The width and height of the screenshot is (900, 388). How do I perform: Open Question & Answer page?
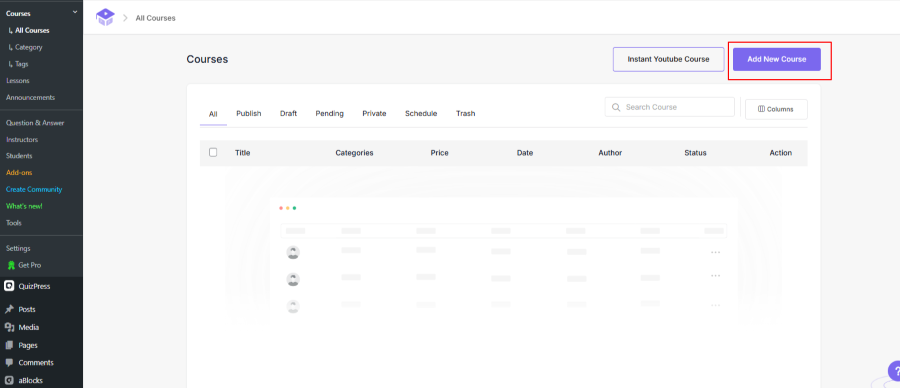tap(35, 123)
